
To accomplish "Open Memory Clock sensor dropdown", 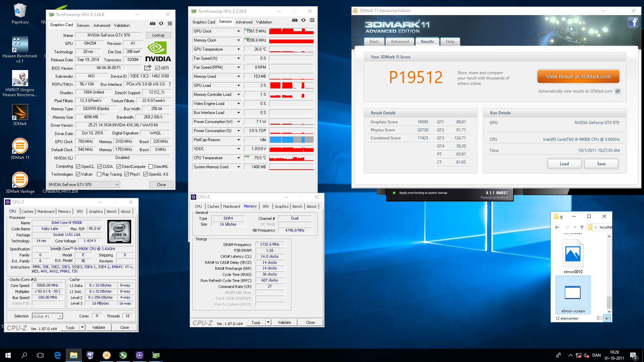I will (x=238, y=40).
